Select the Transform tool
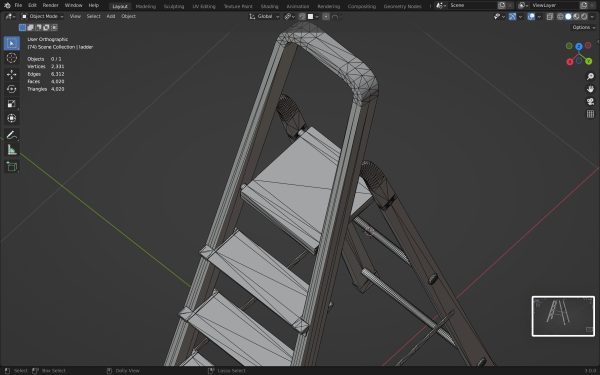Screen dimensions: 600x375 click(x=11, y=118)
